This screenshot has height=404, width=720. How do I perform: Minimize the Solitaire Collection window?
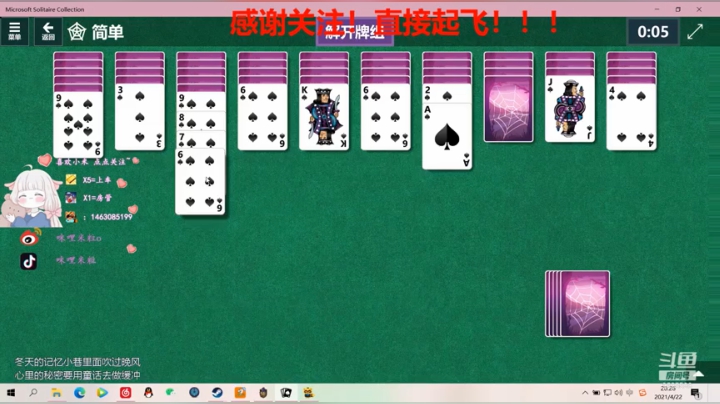click(657, 9)
